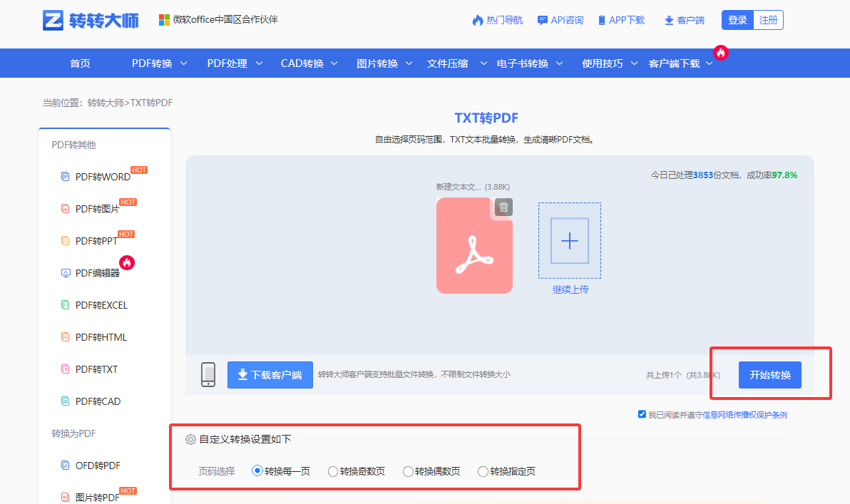
Task: Click the APP下载 phone icon
Action: point(602,21)
